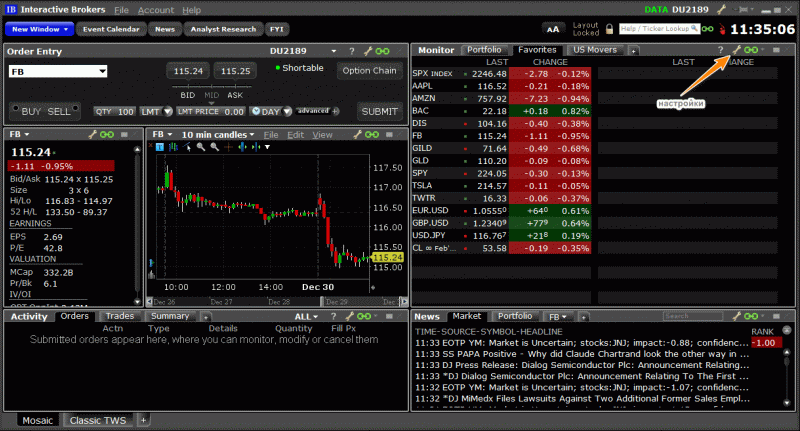Click the QTY 100 quantity field
Image resolution: width=800 pixels, height=431 pixels.
pyautogui.click(x=114, y=111)
